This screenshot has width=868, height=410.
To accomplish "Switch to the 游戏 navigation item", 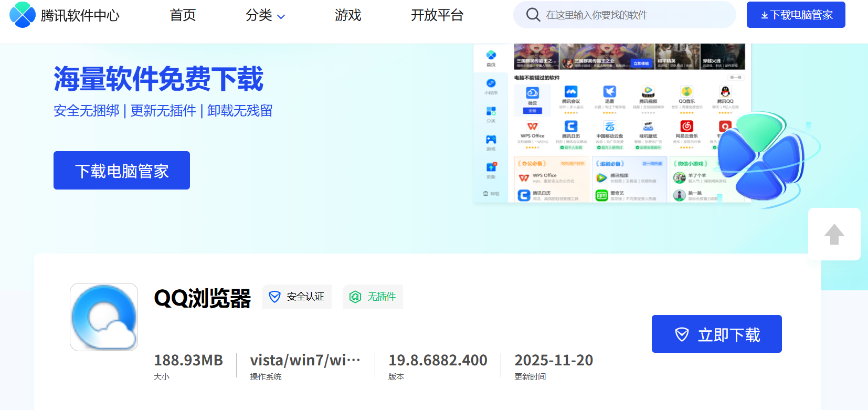I will (348, 15).
